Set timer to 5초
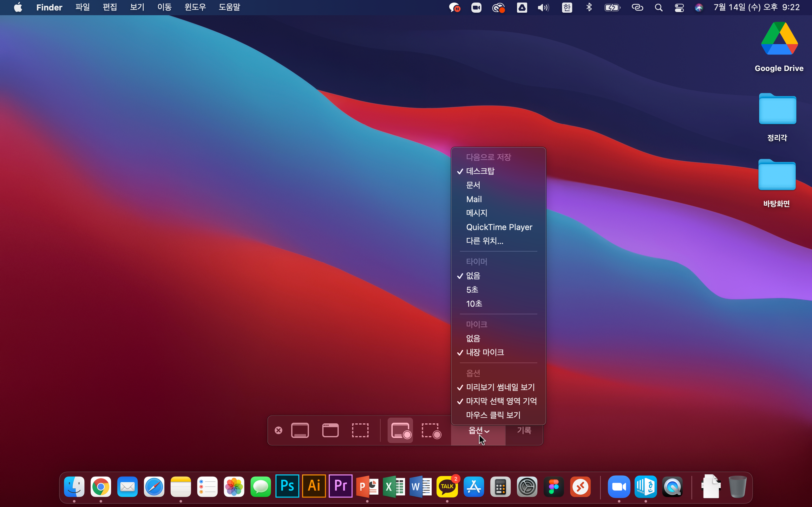 pyautogui.click(x=472, y=290)
